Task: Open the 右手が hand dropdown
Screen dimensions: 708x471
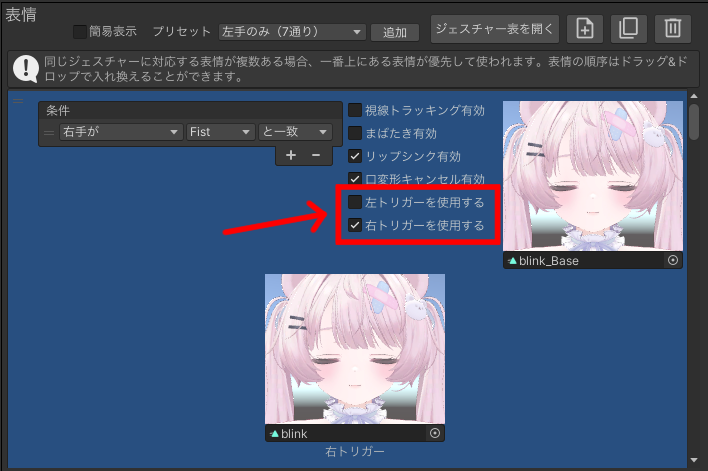Action: tap(121, 132)
